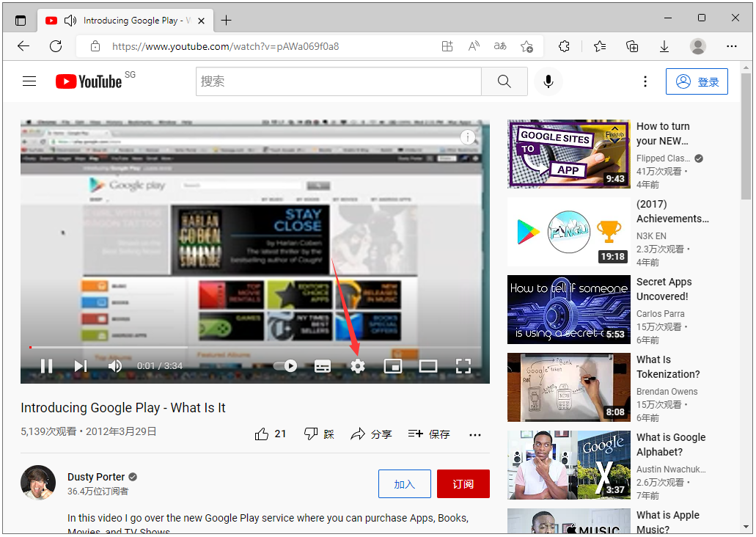Open a new tab with plus button
The width and height of the screenshot is (756, 537).
click(x=226, y=21)
